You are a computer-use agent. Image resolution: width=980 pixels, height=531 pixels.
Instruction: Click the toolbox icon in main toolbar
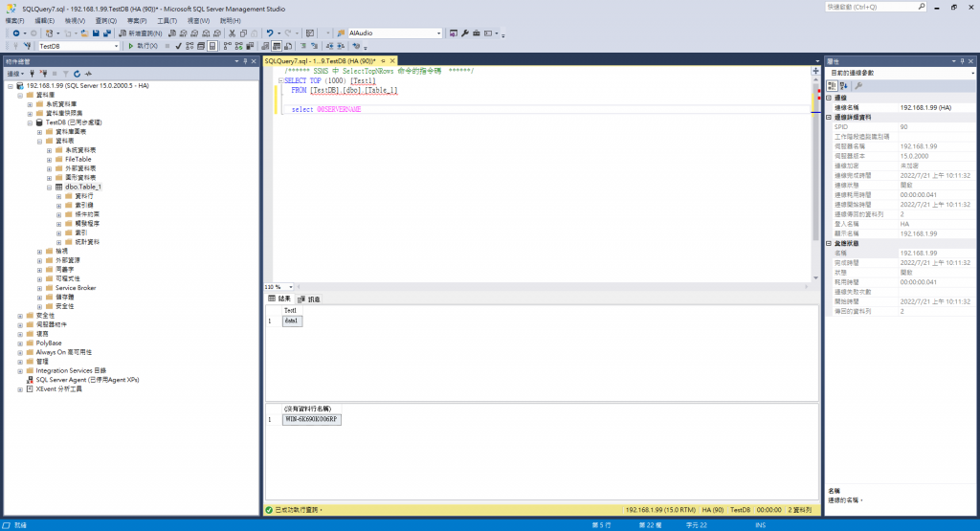coord(477,33)
